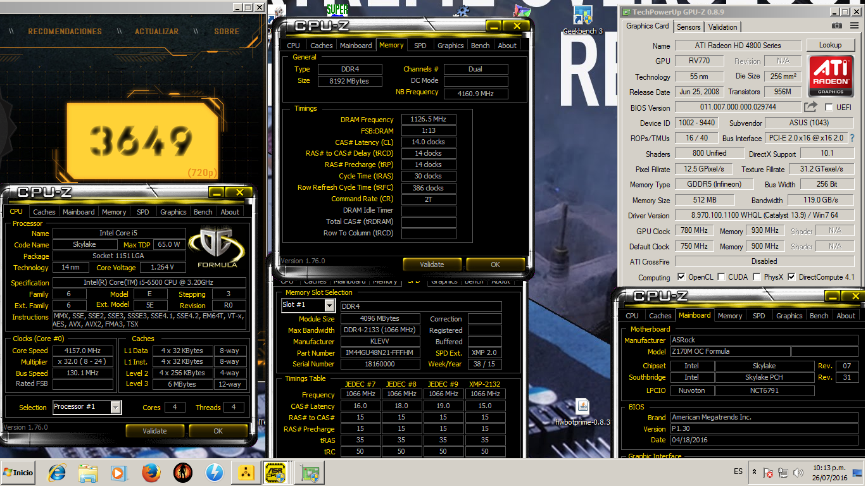The image size is (868, 486).
Task: Click the Core Speed value 4157.0 MHz
Action: (x=83, y=351)
